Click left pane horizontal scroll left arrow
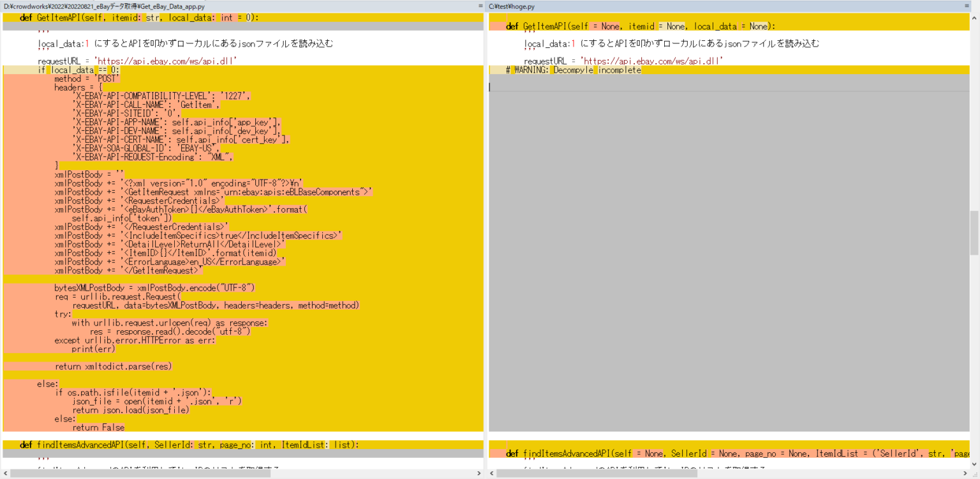 (6, 474)
